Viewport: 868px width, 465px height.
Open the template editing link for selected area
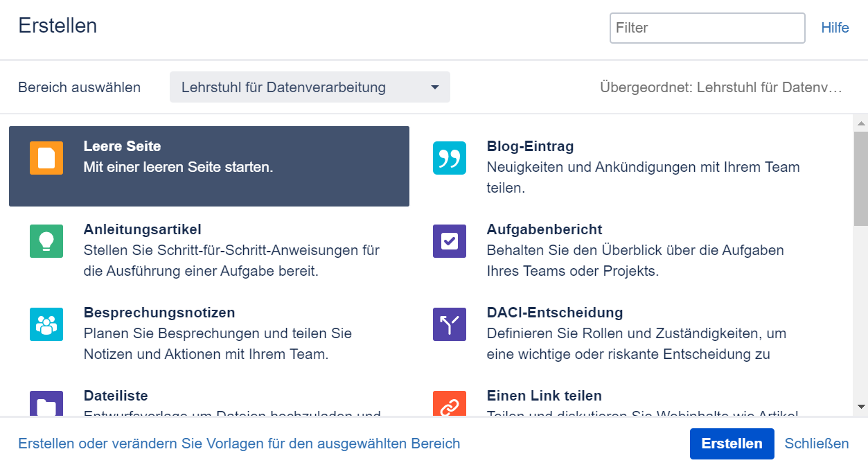click(239, 444)
